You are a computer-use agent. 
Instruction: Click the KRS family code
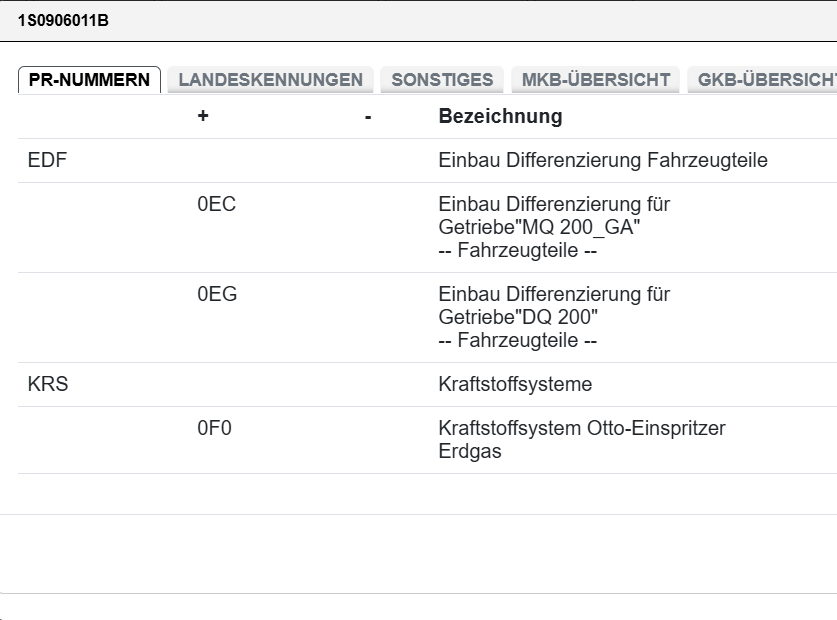point(46,384)
